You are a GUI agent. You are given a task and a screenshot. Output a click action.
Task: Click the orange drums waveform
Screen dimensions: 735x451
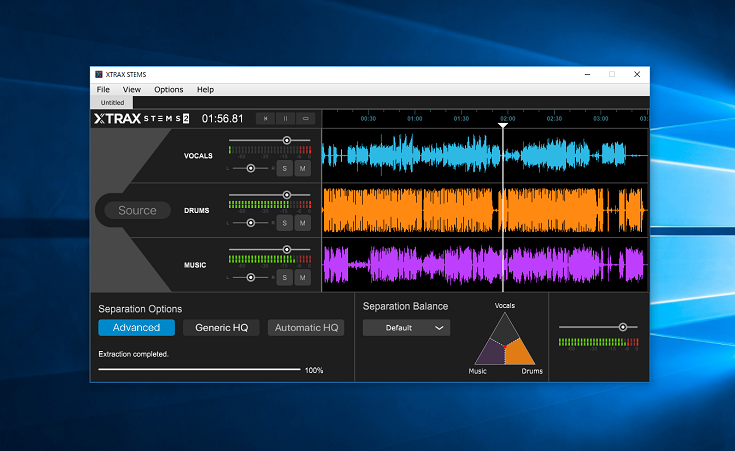point(485,210)
